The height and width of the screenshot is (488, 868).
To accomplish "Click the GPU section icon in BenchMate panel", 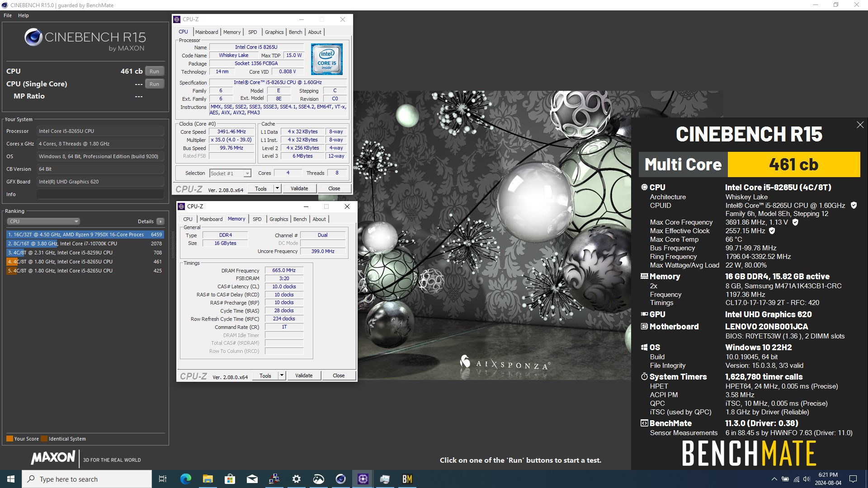I will pos(644,314).
